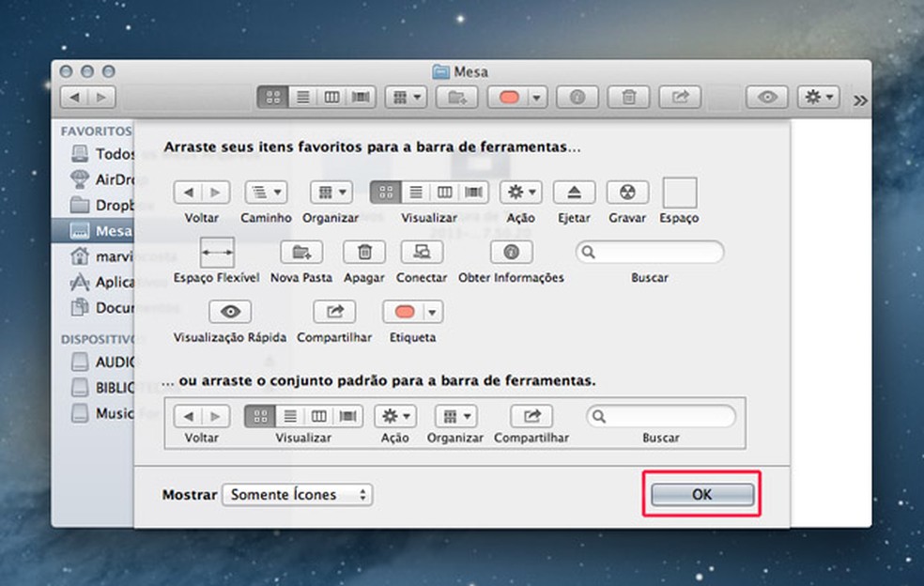This screenshot has height=586, width=924.
Task: Switch to icon view in Finder toolbar
Action: [x=273, y=98]
